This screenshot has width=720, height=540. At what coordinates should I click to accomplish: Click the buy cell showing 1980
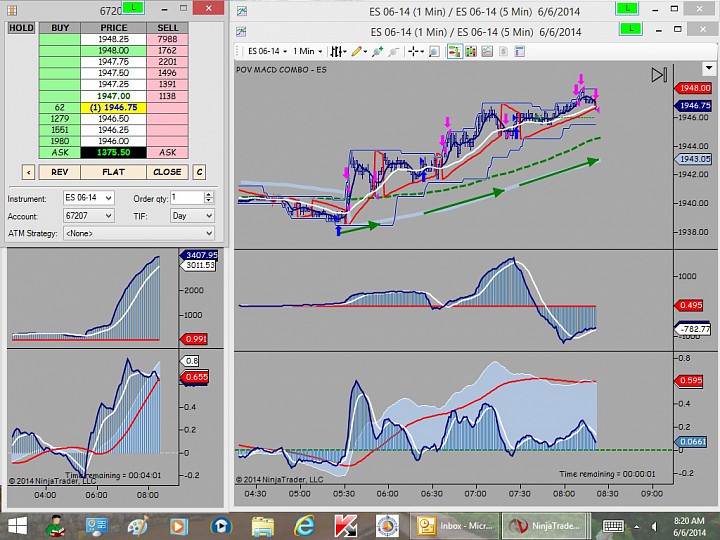click(x=60, y=141)
